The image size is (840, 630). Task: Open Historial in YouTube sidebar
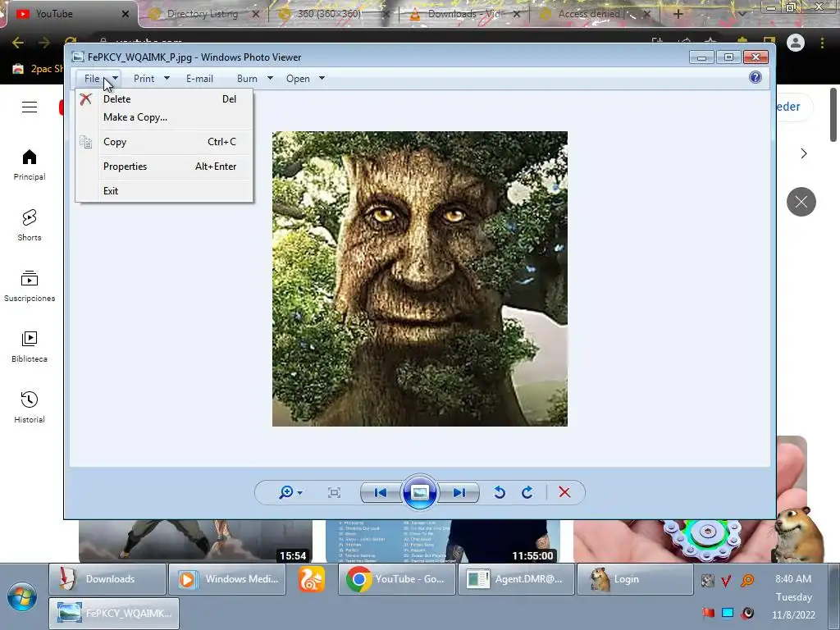[30, 408]
